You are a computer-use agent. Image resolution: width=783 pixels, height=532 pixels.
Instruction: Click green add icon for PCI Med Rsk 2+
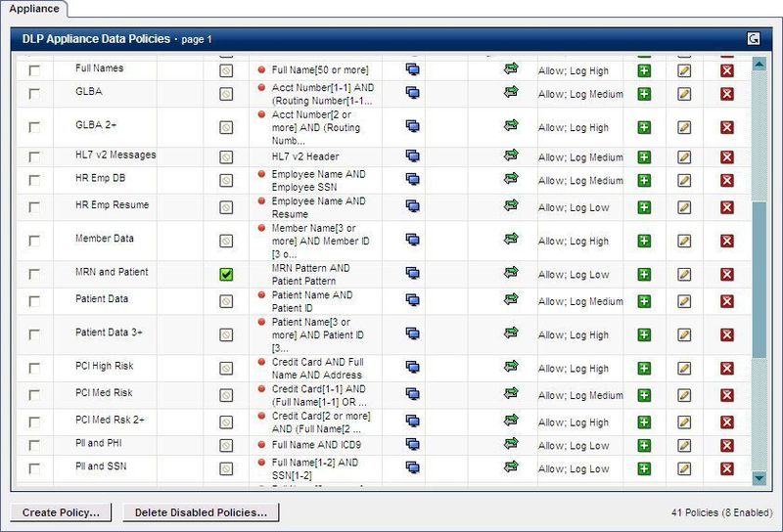coord(644,421)
